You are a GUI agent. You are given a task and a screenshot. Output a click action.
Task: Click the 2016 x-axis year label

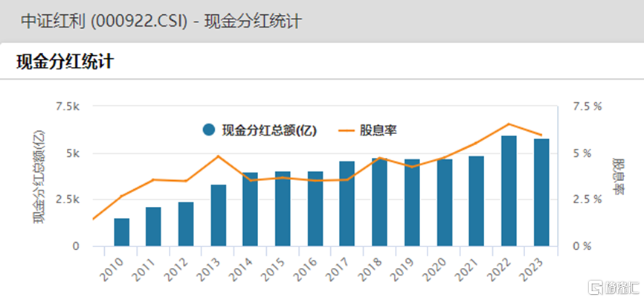pyautogui.click(x=306, y=270)
